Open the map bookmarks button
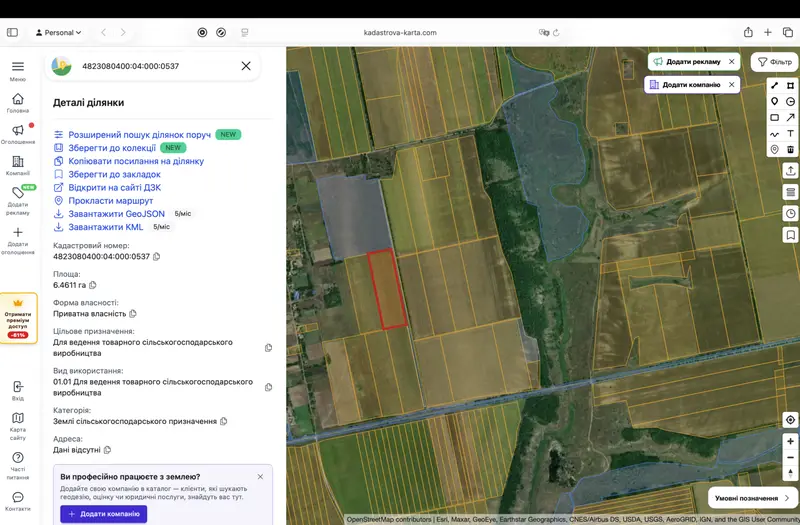The width and height of the screenshot is (800, 525). (x=790, y=235)
